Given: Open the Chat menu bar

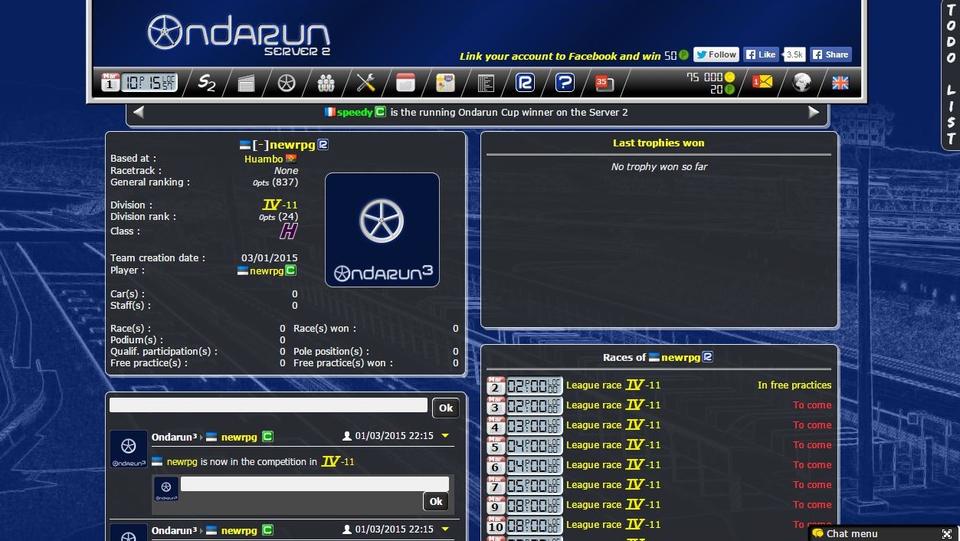Looking at the screenshot, I should pos(883,534).
